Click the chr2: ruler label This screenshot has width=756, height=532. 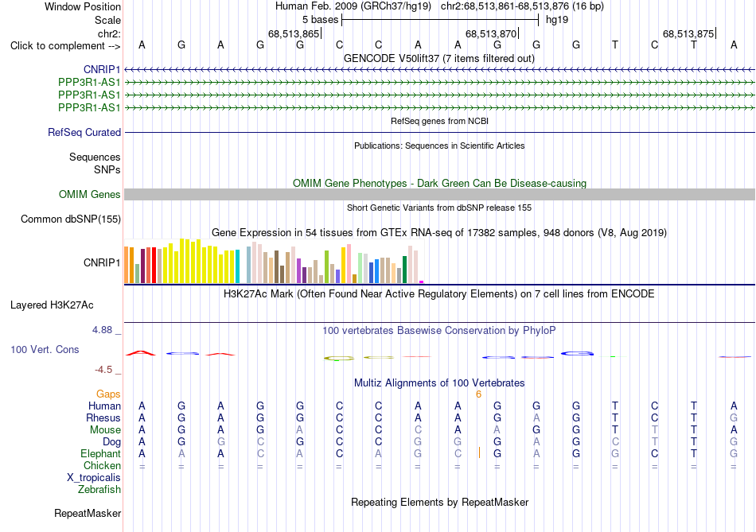click(x=109, y=33)
